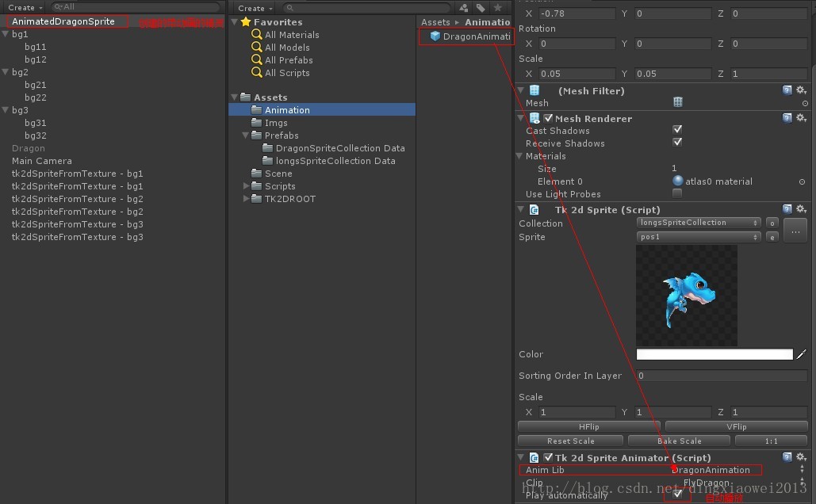Open object picker for Element 0 material
This screenshot has height=504, width=816.
point(802,182)
